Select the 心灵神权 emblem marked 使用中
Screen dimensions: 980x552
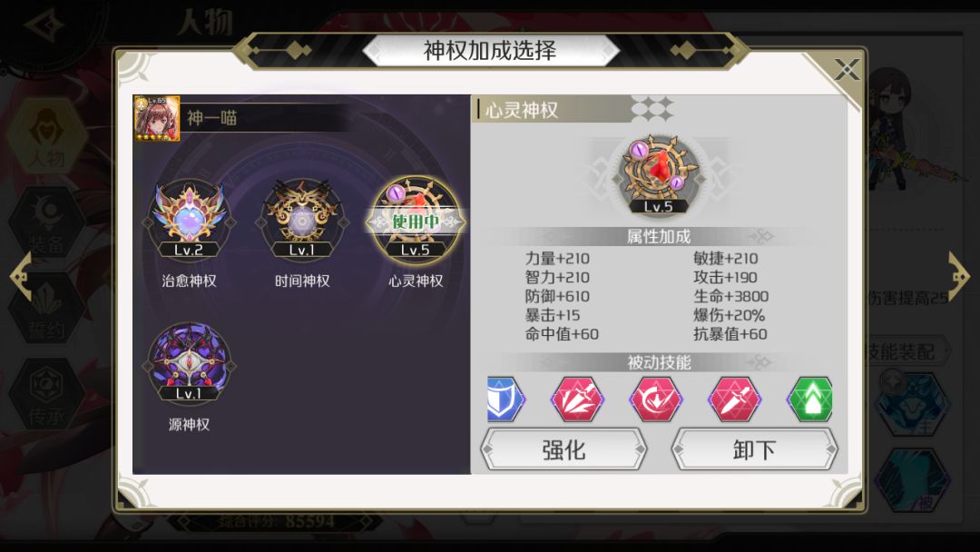(x=416, y=220)
